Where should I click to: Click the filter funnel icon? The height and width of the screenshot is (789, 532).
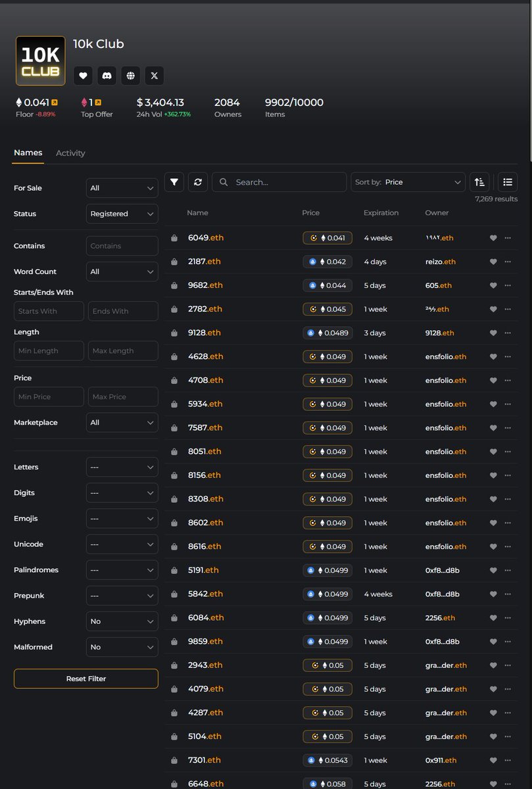[174, 182]
